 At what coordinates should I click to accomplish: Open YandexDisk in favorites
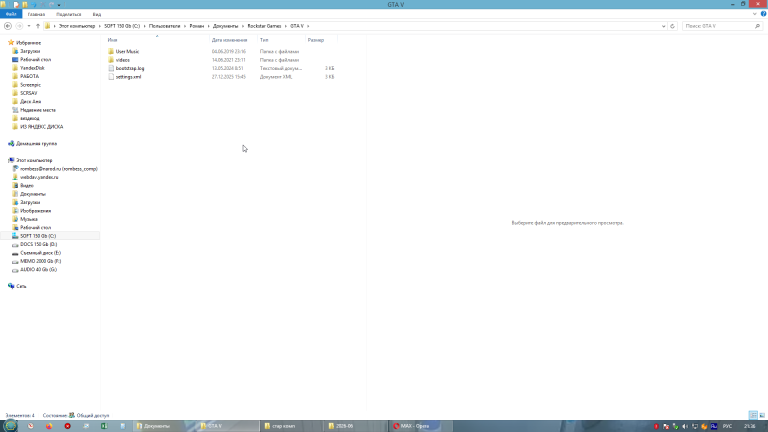(x=32, y=68)
